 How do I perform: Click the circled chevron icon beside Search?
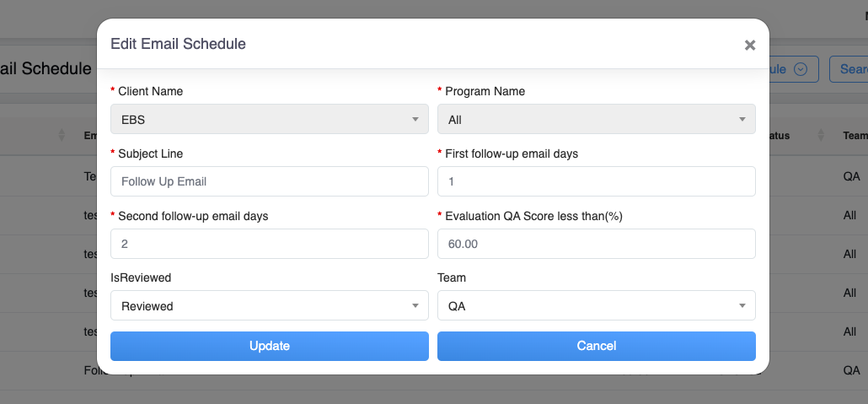point(801,69)
